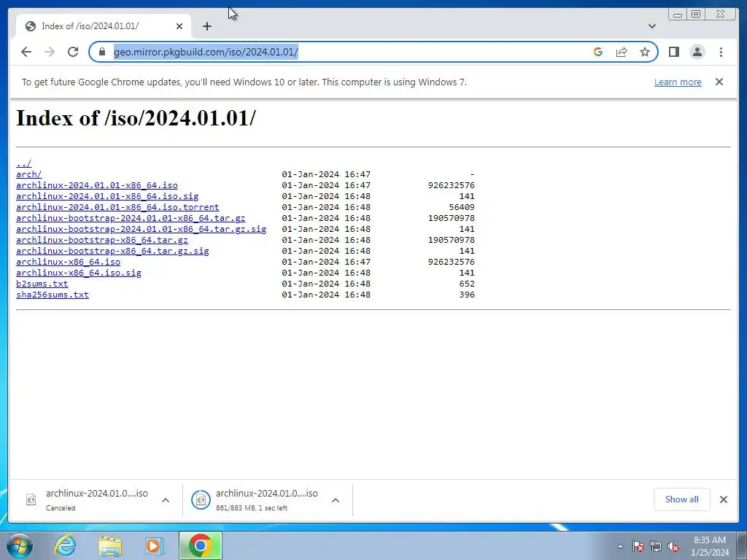Open the Chrome side panel
This screenshot has width=747, height=560.
(673, 52)
